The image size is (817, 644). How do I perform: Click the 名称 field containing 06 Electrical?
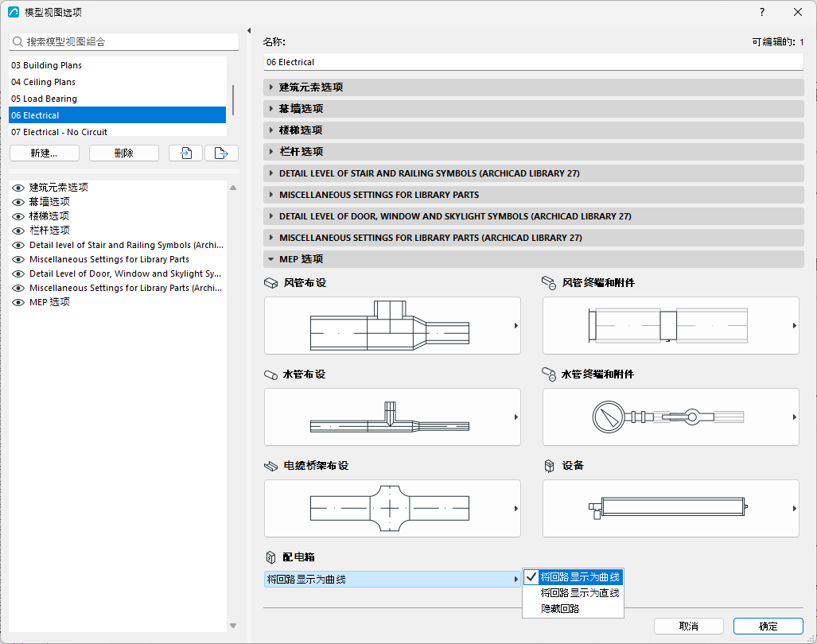534,62
